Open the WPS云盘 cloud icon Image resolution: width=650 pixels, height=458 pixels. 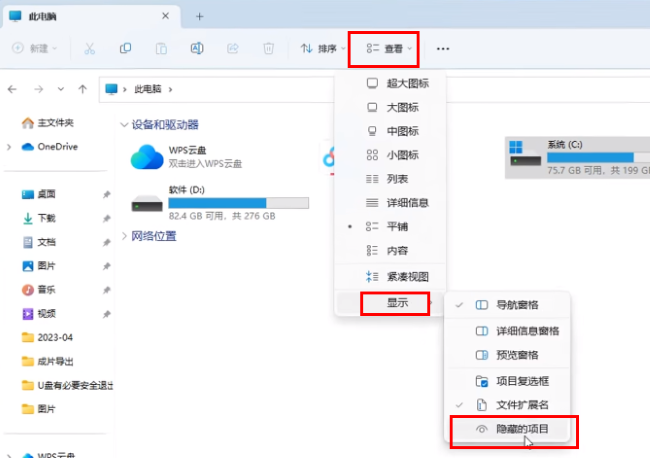click(147, 157)
